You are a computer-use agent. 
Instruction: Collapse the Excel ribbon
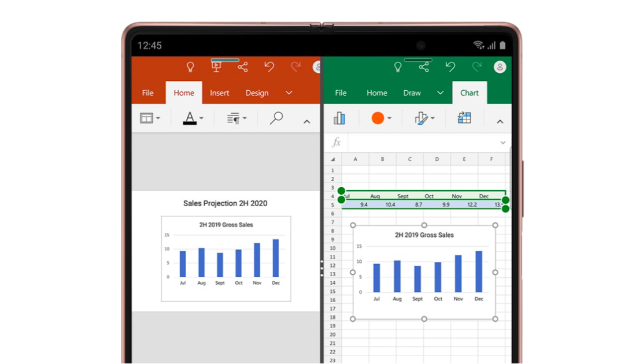coord(500,121)
